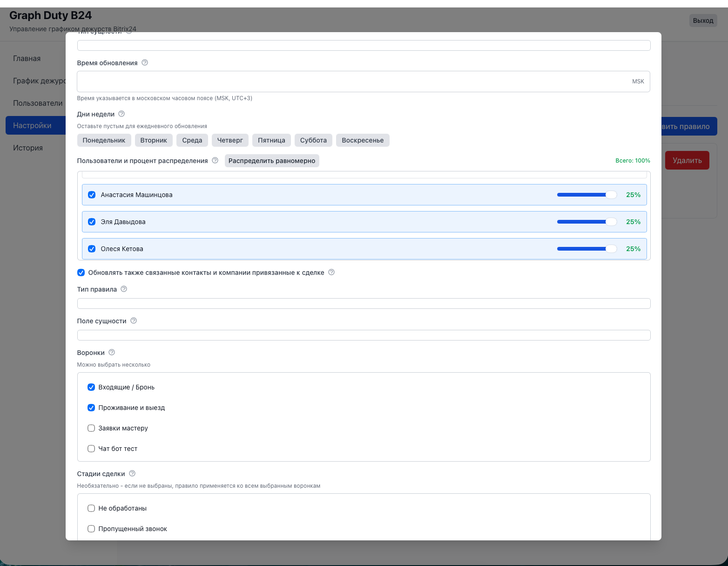Viewport: 728px width, 566px height.
Task: Click help icon next to Тип правила
Action: (x=124, y=289)
